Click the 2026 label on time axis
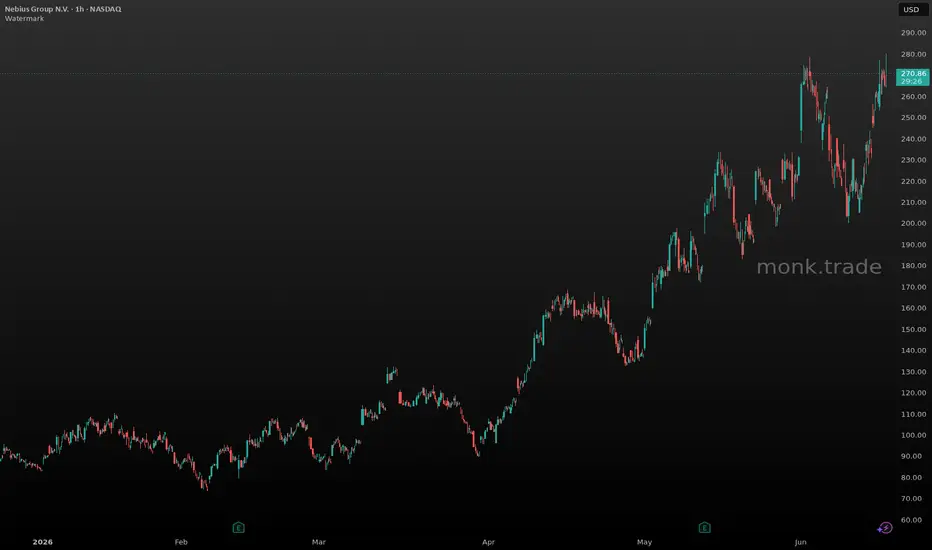 click(x=43, y=542)
